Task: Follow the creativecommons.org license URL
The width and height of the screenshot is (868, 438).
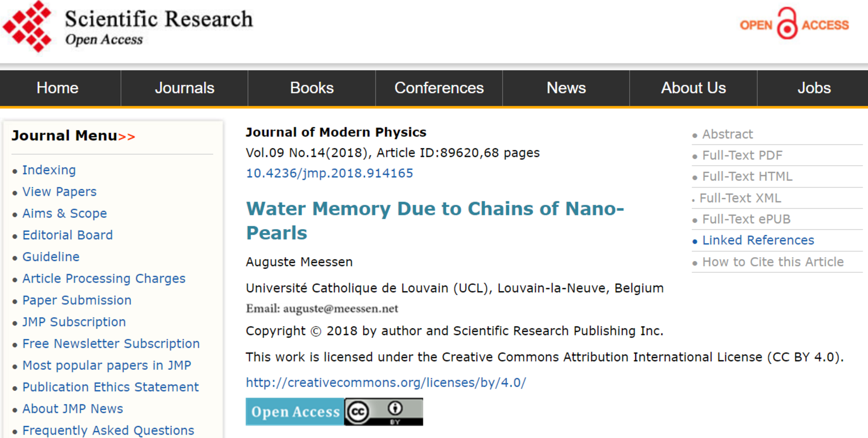Action: (x=386, y=382)
